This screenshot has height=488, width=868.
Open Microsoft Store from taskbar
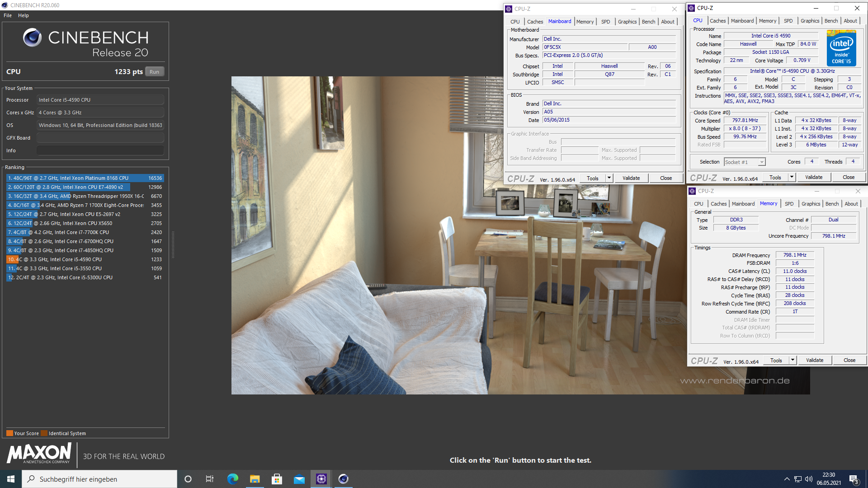point(277,479)
